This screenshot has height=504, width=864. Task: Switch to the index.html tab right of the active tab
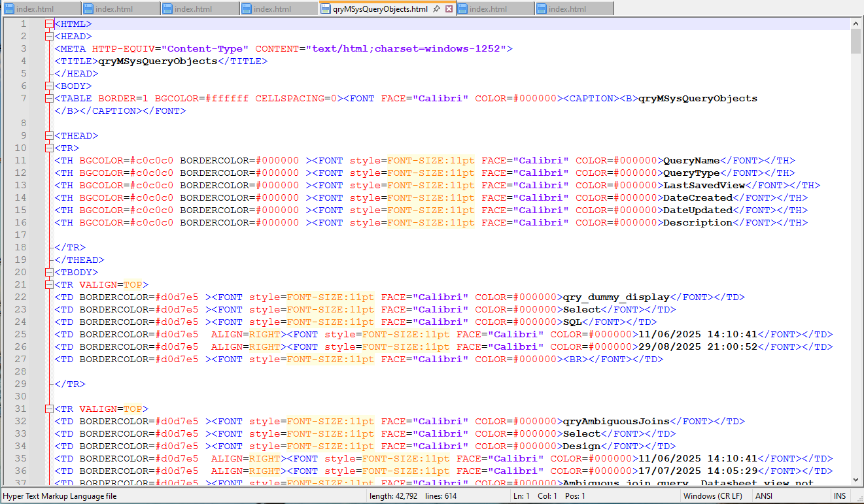coord(495,9)
